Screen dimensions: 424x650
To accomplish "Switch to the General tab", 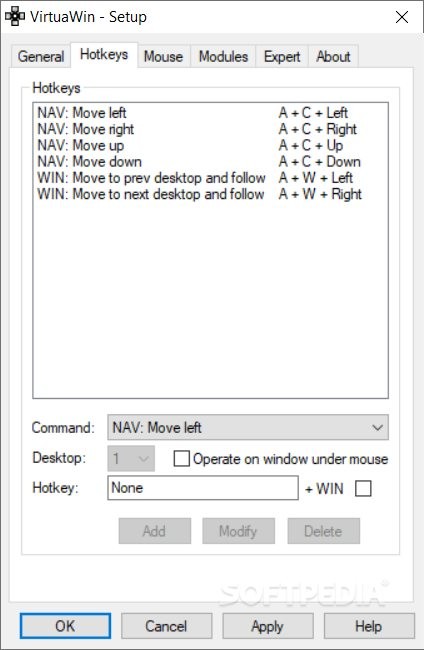I will pyautogui.click(x=41, y=56).
